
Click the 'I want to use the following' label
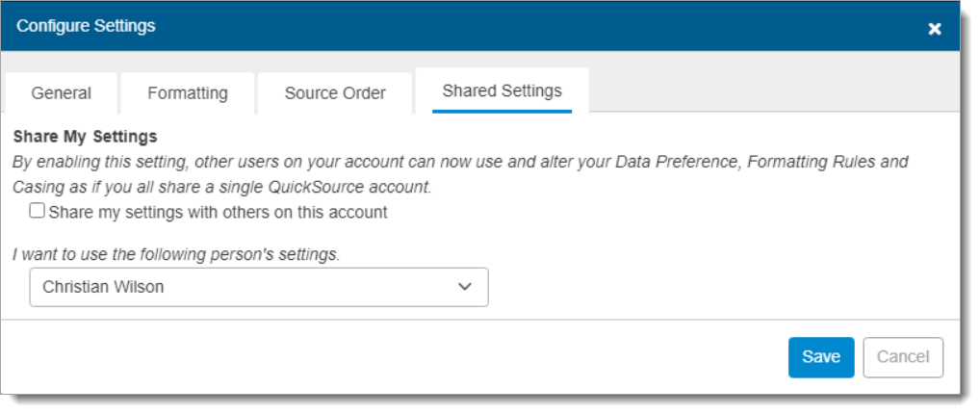click(x=176, y=254)
